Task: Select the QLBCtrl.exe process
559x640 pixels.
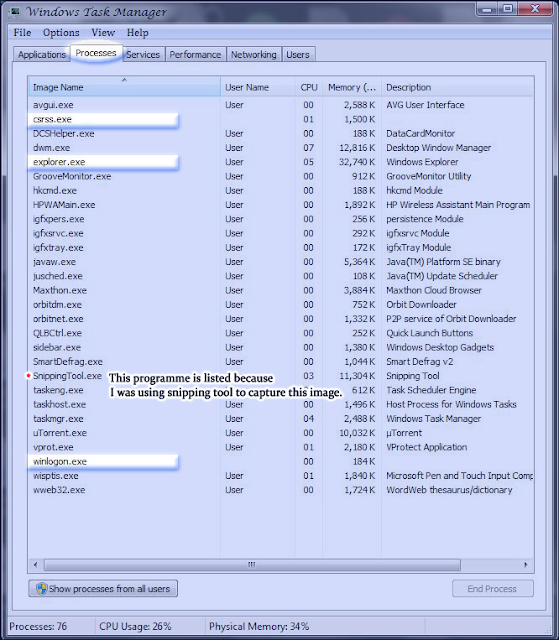Action: click(281, 333)
